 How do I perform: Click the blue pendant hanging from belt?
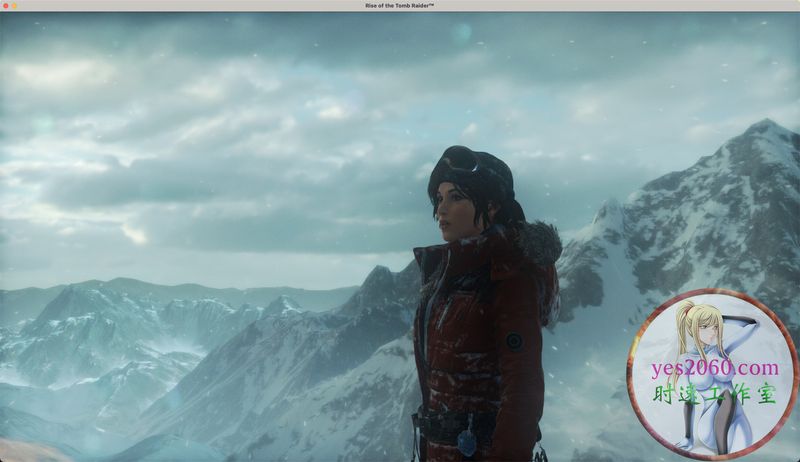click(x=468, y=440)
